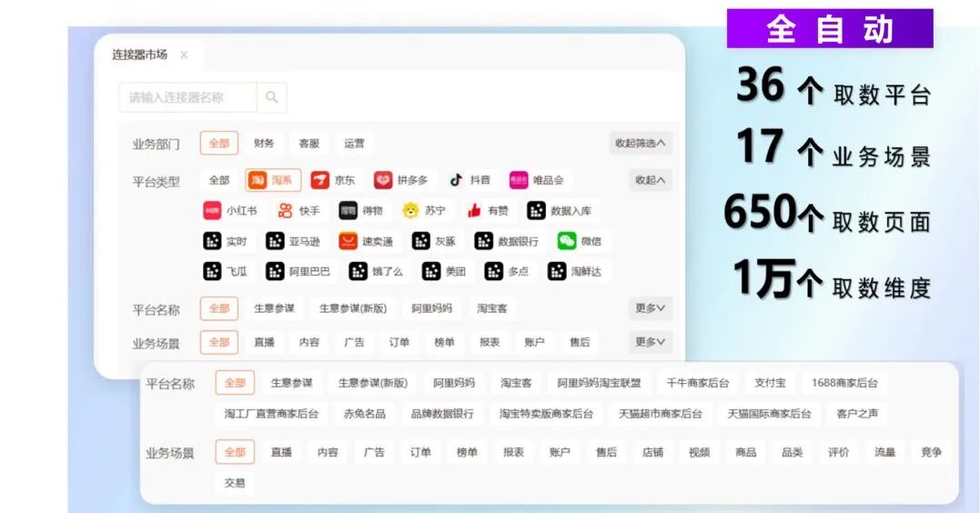Choose the 快手 platform icon
Image resolution: width=980 pixels, height=513 pixels.
pyautogui.click(x=285, y=211)
